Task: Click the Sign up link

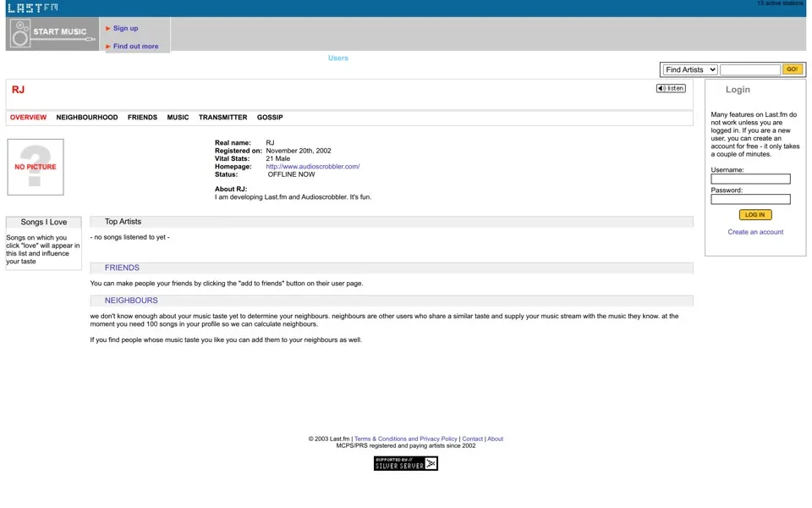Action: coord(125,28)
